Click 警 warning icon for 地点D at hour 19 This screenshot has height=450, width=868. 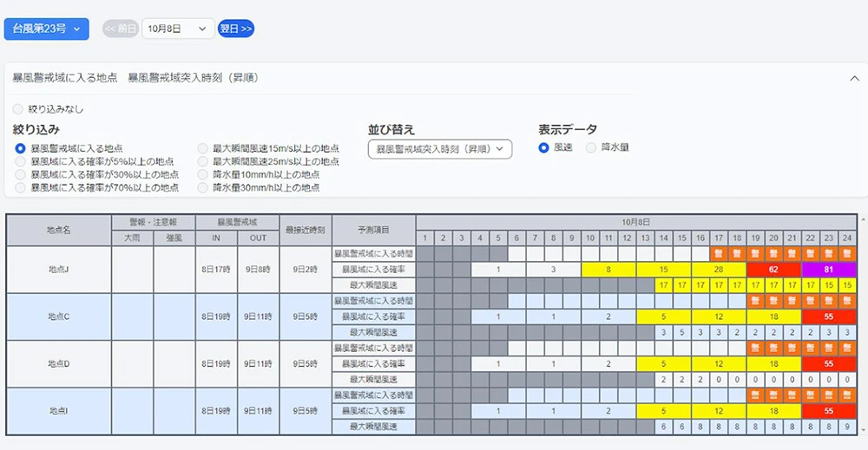point(755,348)
